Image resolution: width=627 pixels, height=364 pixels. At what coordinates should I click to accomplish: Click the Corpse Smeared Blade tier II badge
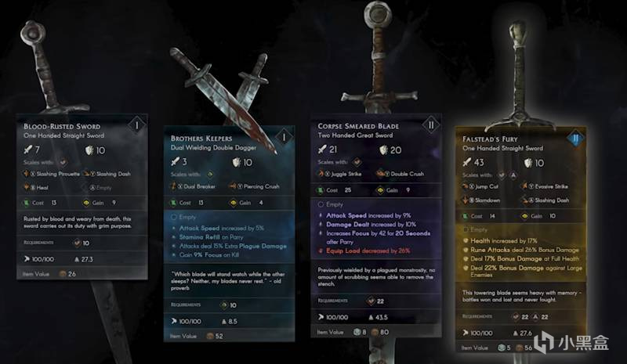[x=431, y=125]
